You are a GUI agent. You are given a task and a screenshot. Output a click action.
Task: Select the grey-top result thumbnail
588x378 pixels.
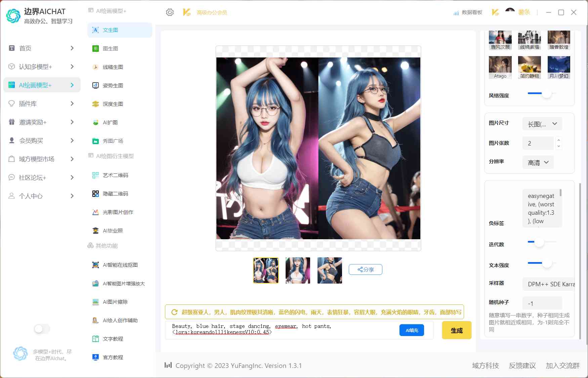(330, 270)
